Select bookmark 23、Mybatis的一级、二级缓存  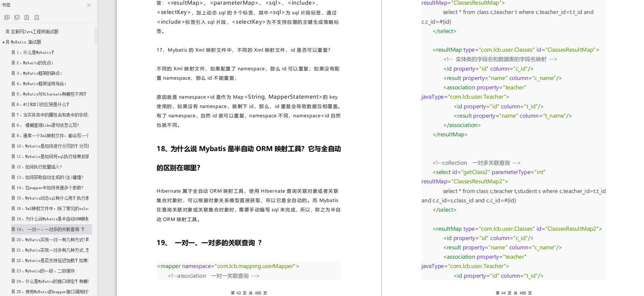(x=46, y=271)
